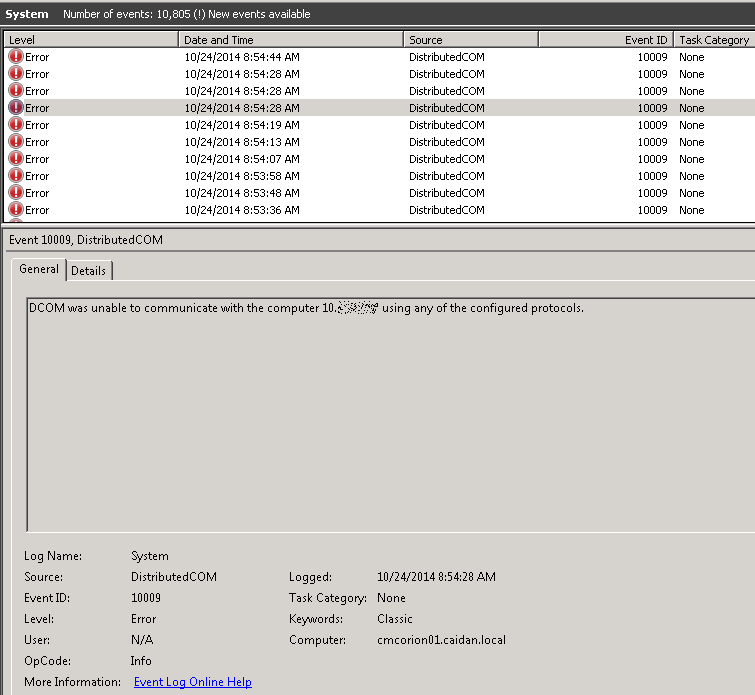Click the Logged value 10/24/2014 8:54:28 AM
This screenshot has width=755, height=695.
(436, 577)
